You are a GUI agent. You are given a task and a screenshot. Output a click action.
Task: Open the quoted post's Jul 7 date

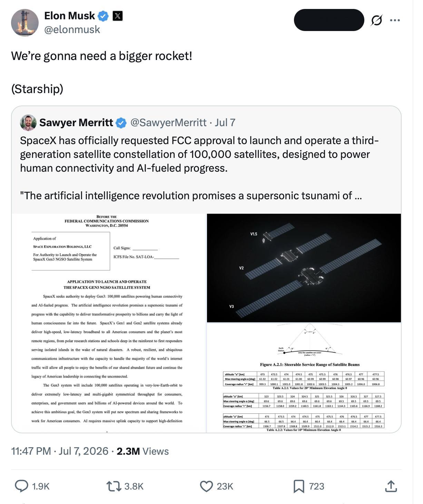[x=225, y=122]
